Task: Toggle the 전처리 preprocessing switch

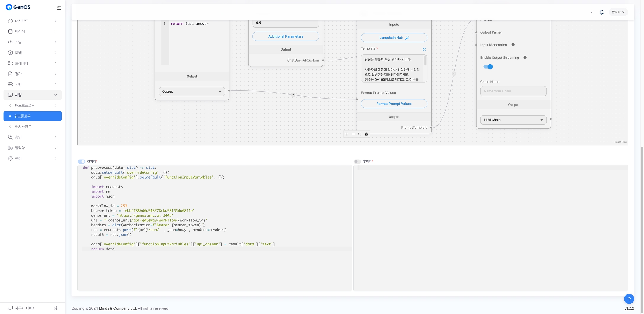Action: 81,161
